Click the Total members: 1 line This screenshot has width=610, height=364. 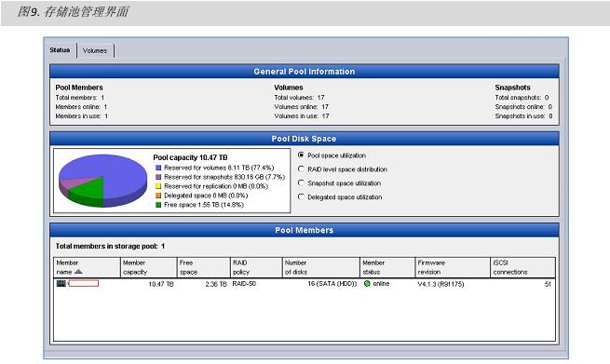[80, 98]
